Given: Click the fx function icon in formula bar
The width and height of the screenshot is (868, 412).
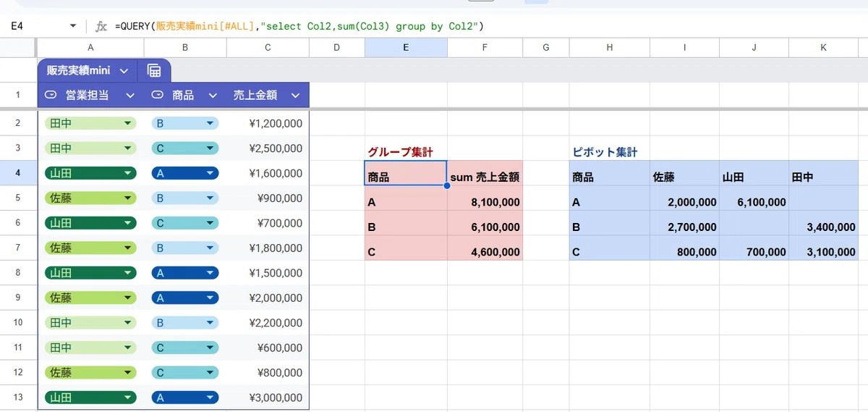Looking at the screenshot, I should tap(101, 26).
